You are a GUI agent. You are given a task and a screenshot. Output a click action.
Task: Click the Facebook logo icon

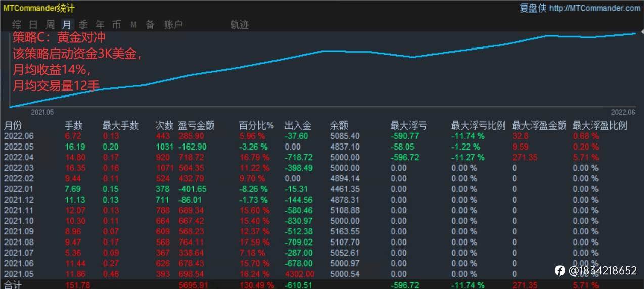pyautogui.click(x=560, y=270)
